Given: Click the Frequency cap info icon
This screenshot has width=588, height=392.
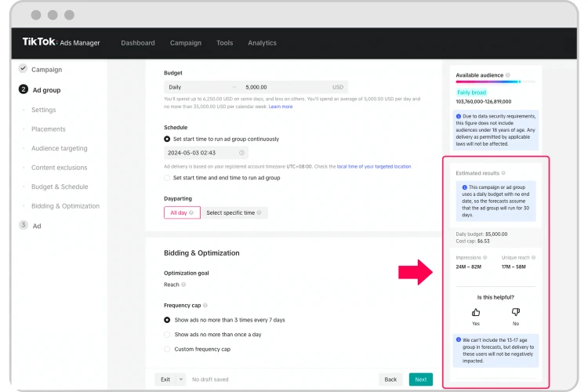Looking at the screenshot, I should point(205,305).
